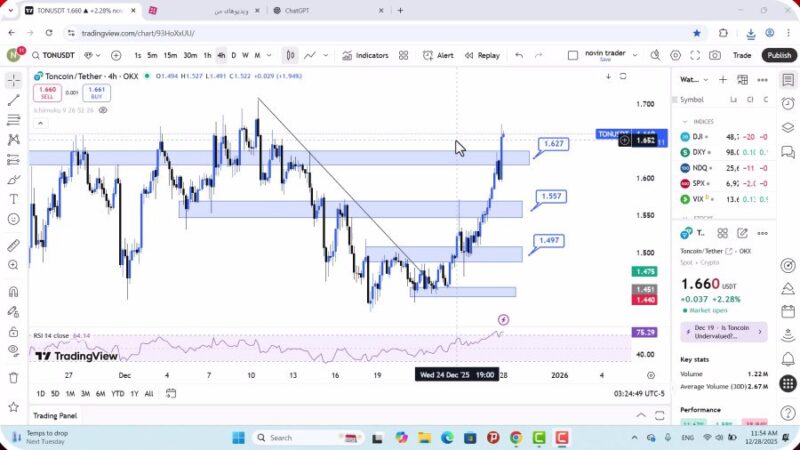Activate the Zoom In tool
Screen dimensions: 800x450
pyautogui.click(x=13, y=265)
